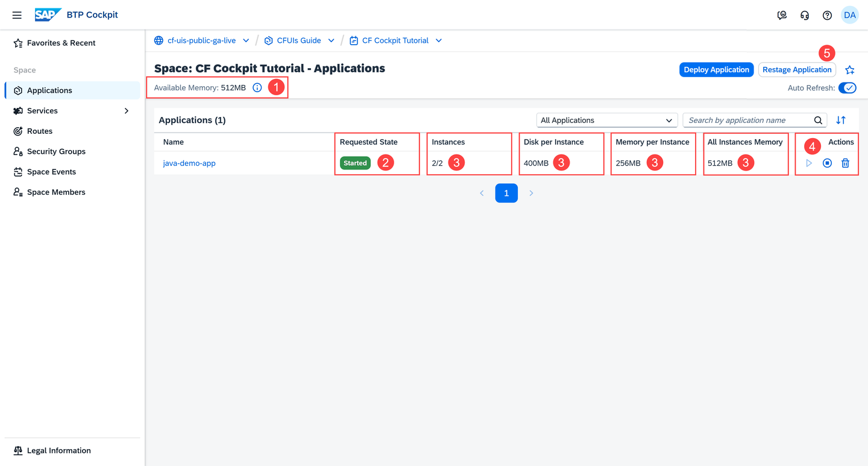Click the search magnifier icon

[x=818, y=120]
